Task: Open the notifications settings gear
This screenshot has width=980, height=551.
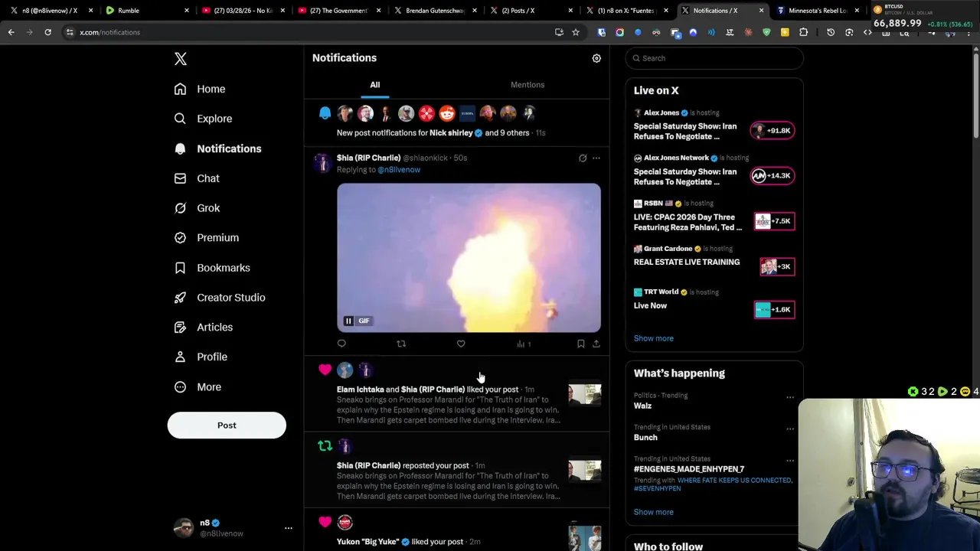Action: pos(596,58)
